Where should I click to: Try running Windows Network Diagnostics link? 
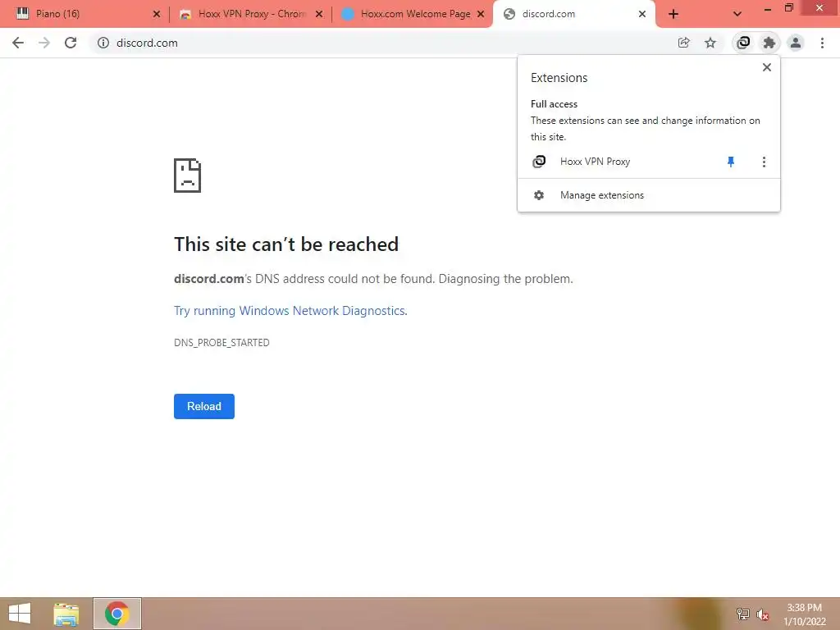coord(290,311)
